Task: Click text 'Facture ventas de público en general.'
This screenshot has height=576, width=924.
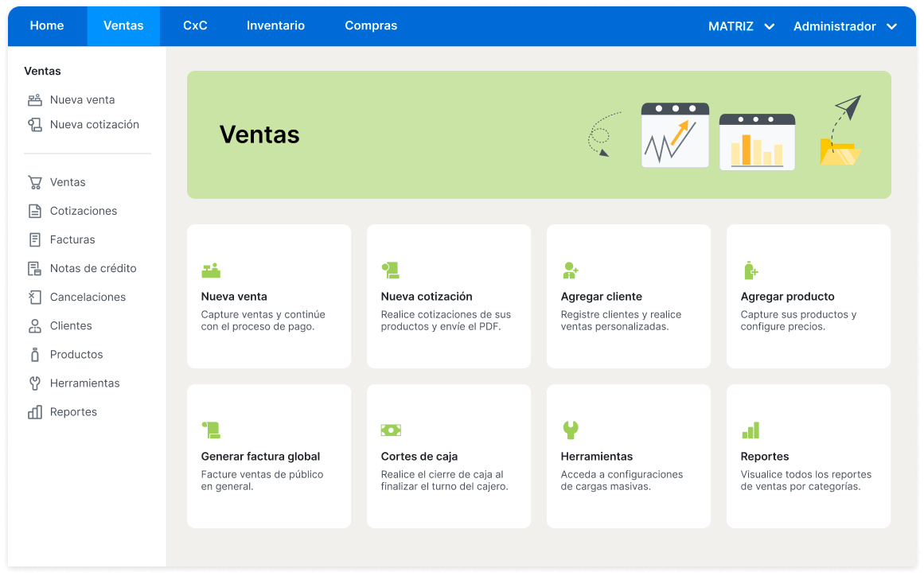Action: (262, 481)
